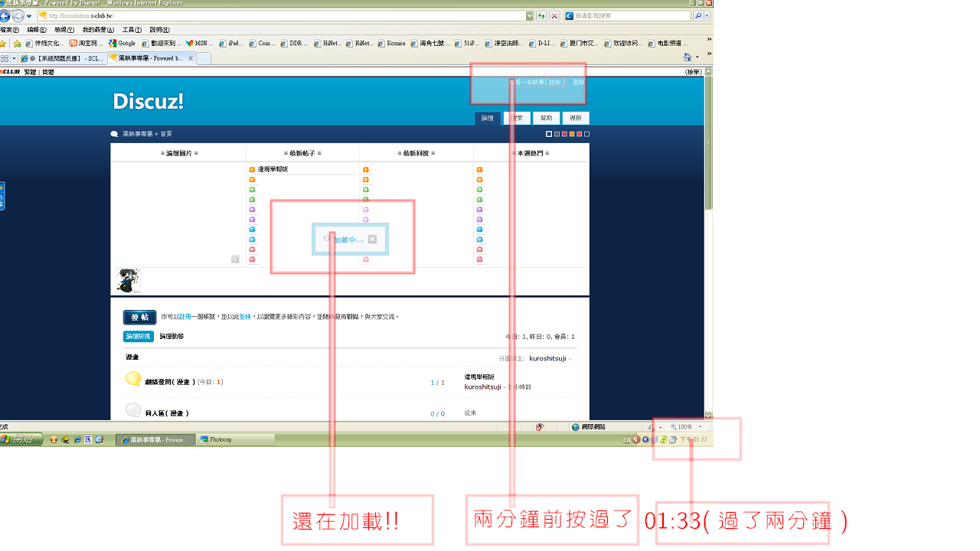Click the Internet Explorer quick launch icon
980x551 pixels.
coord(77,439)
